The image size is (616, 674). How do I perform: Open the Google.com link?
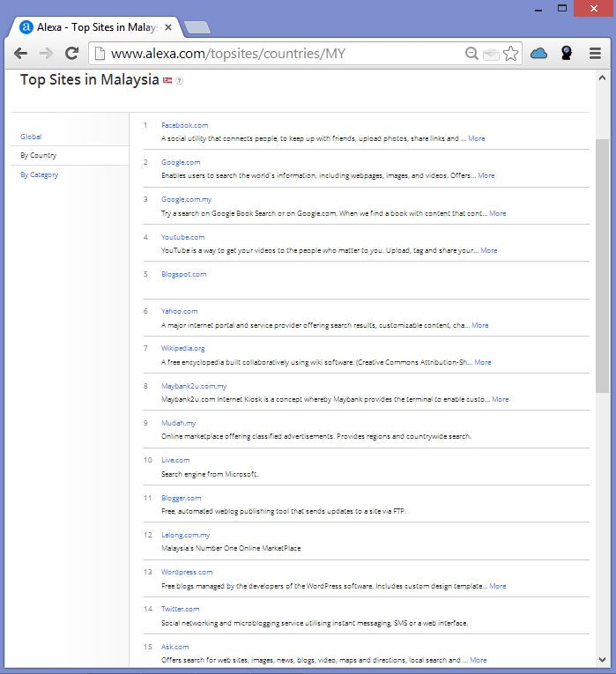[181, 162]
